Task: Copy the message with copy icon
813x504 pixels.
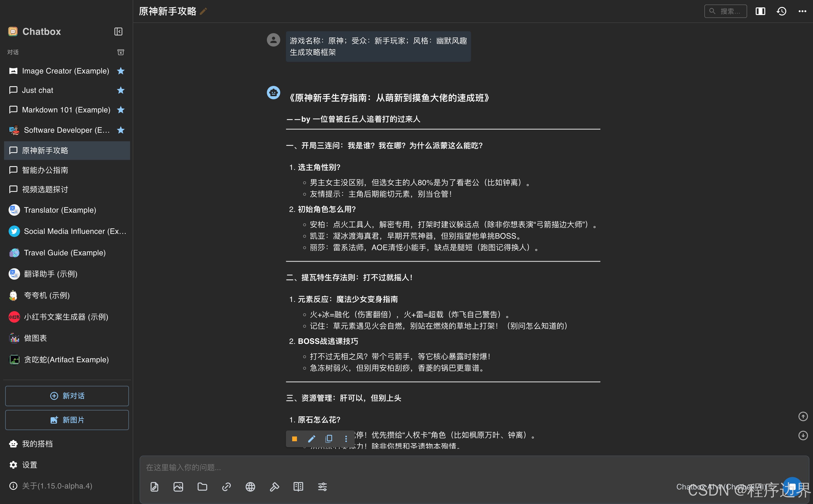Action: coord(329,439)
